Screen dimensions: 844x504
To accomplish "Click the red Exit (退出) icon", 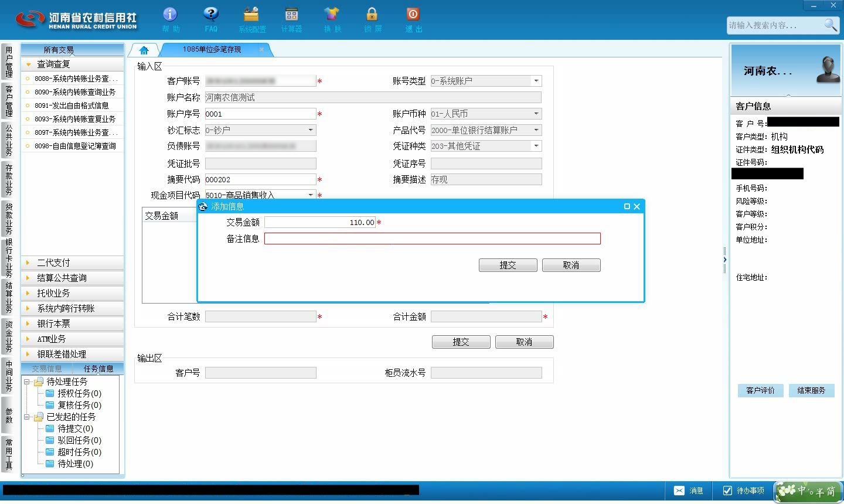I will [x=413, y=14].
